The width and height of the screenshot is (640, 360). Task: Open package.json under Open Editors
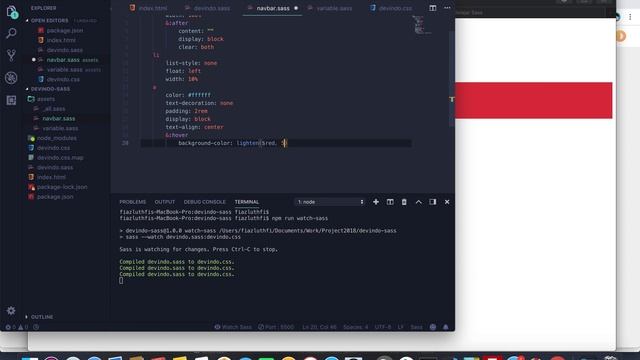[64, 31]
